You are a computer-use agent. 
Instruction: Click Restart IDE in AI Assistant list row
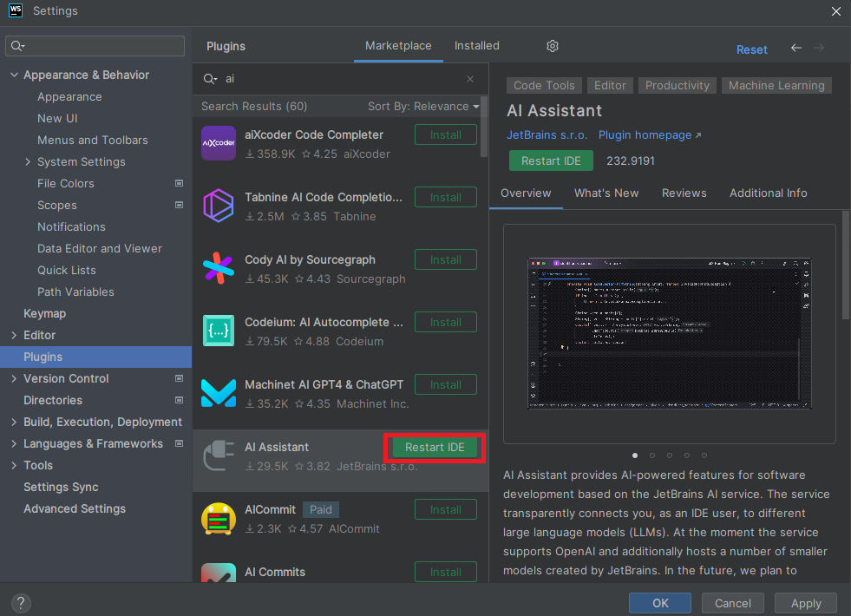pos(435,447)
